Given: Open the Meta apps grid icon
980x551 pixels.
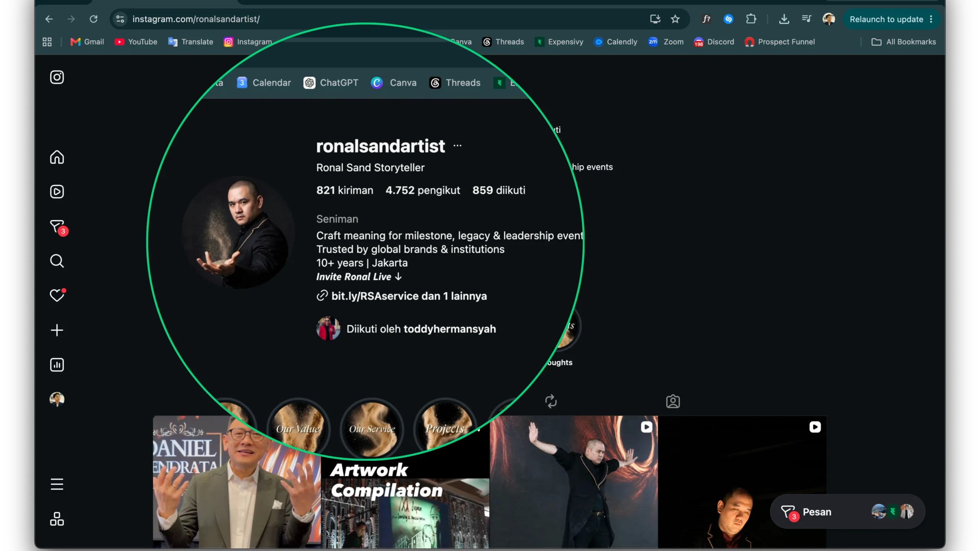Looking at the screenshot, I should pos(57,519).
